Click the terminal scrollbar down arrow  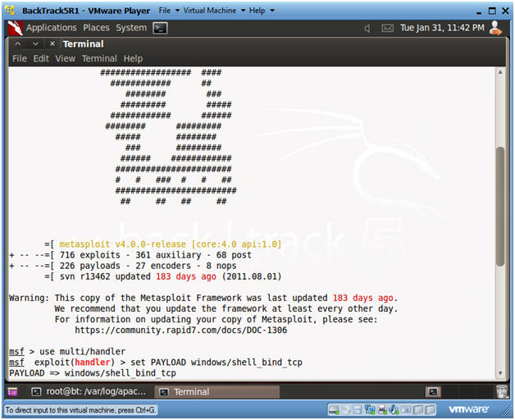point(500,373)
